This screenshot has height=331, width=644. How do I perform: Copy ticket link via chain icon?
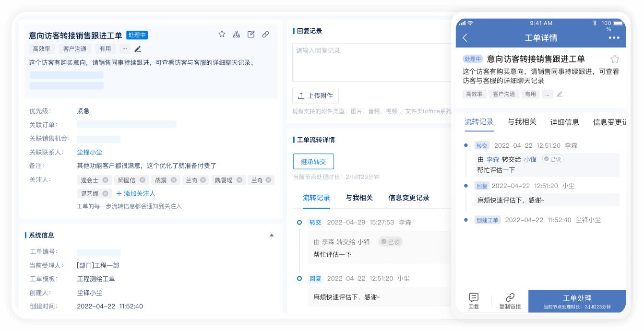click(x=265, y=35)
